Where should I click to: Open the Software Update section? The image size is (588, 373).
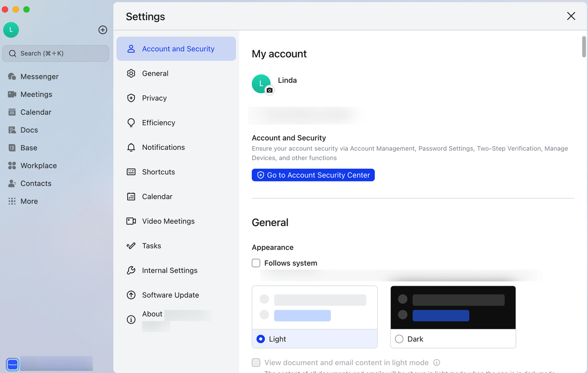tap(170, 295)
